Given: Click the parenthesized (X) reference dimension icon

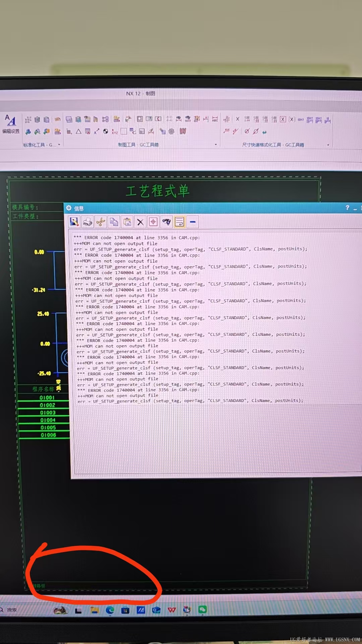Looking at the screenshot, I should 292,119.
